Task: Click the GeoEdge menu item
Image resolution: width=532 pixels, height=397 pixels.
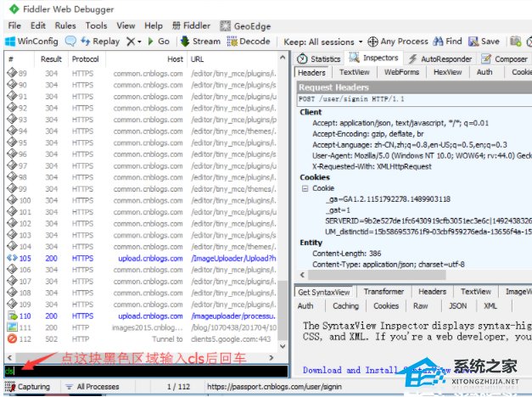Action: click(245, 26)
